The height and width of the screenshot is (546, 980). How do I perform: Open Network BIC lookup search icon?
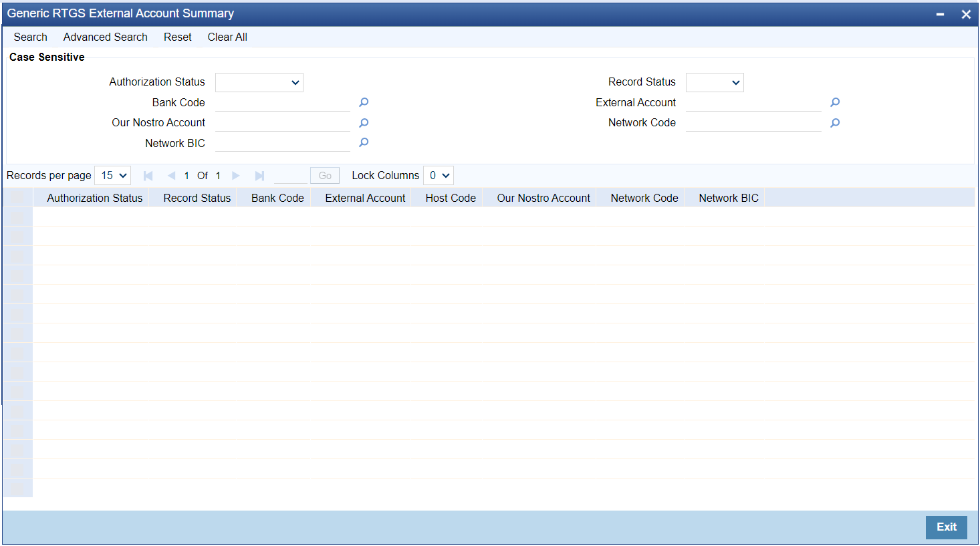pos(364,142)
